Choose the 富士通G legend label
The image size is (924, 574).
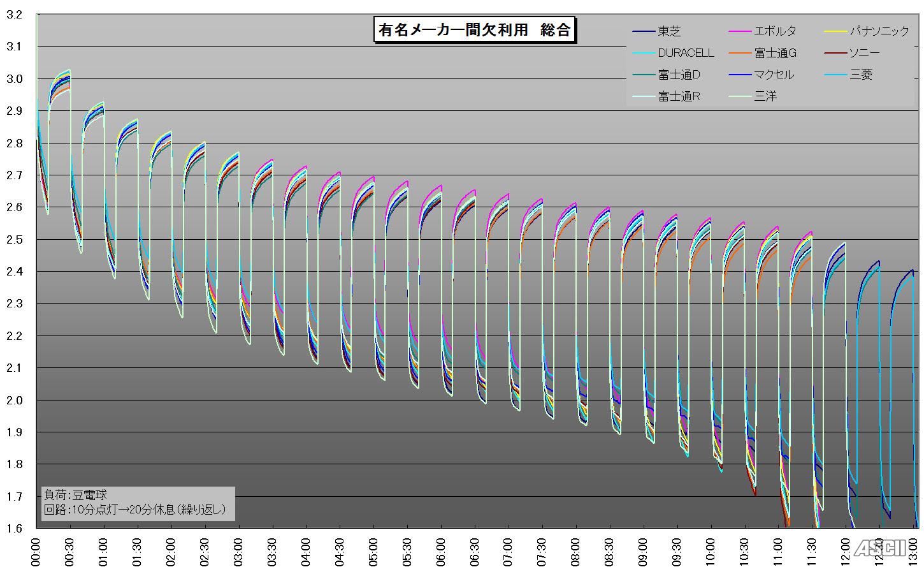776,53
